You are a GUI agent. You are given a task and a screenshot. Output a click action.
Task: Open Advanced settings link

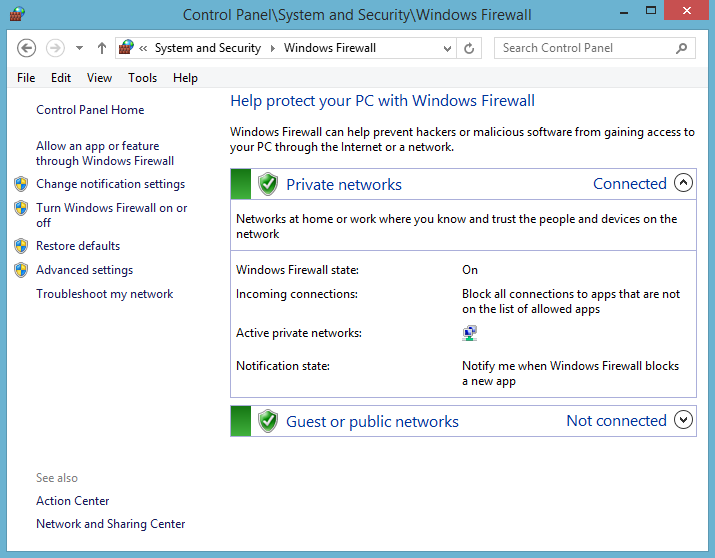click(x=84, y=270)
